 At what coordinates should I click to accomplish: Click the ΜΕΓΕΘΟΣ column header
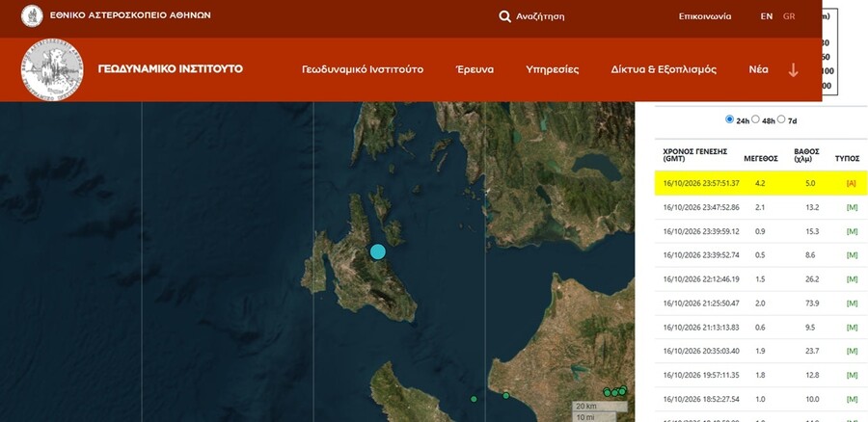pyautogui.click(x=761, y=159)
